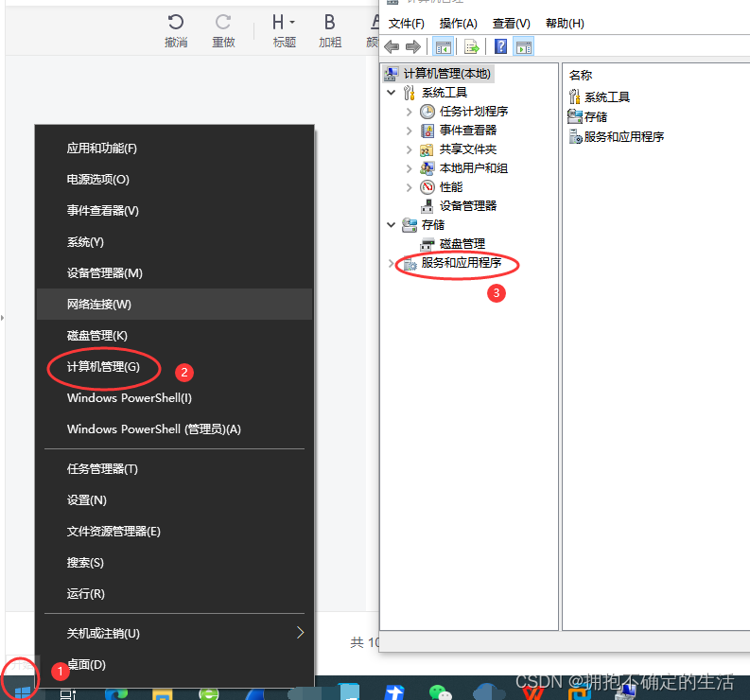
Task: Choose 计算机管理(G) from context menu
Action: (x=175, y=366)
